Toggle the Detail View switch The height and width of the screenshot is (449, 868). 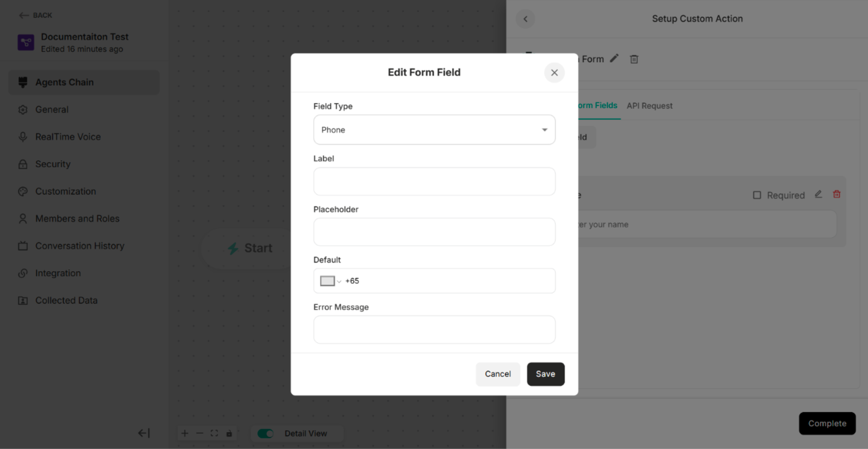point(266,433)
